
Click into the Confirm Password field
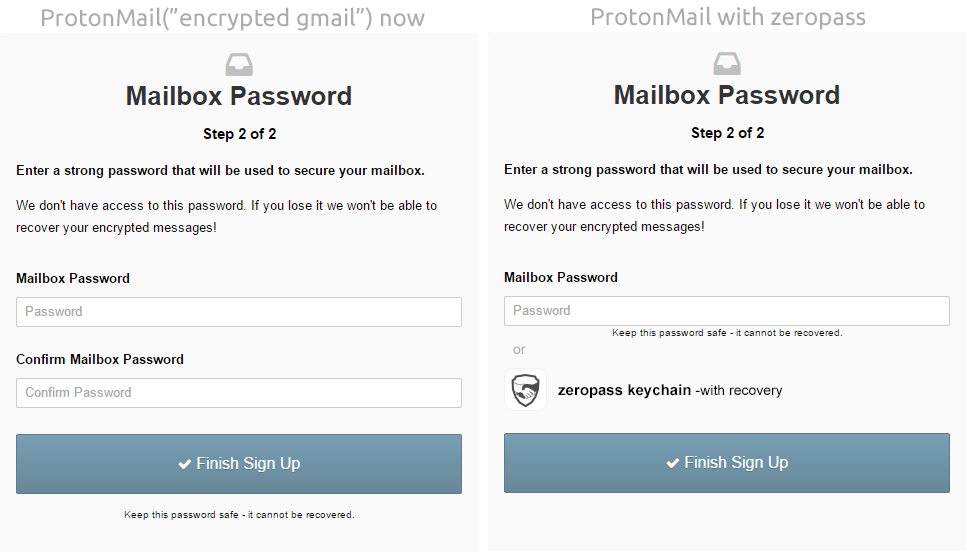(x=239, y=393)
